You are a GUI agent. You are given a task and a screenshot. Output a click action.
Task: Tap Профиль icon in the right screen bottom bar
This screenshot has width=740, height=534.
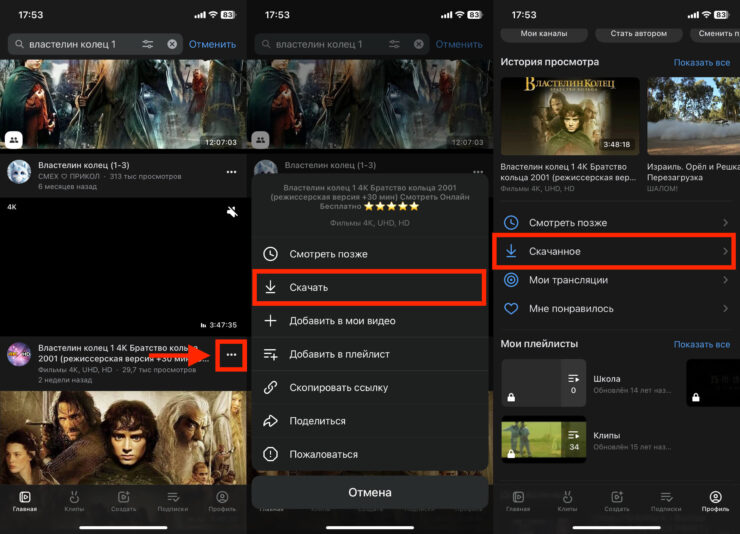click(715, 501)
